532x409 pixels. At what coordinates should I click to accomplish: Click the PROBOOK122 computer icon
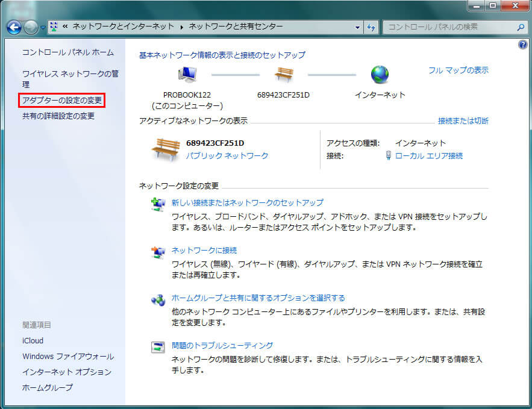click(x=187, y=75)
